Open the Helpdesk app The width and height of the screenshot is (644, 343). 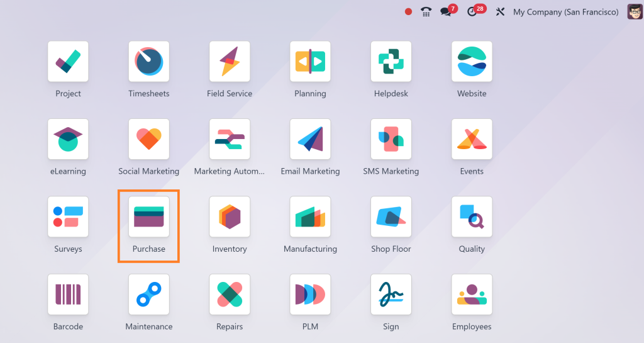391,62
